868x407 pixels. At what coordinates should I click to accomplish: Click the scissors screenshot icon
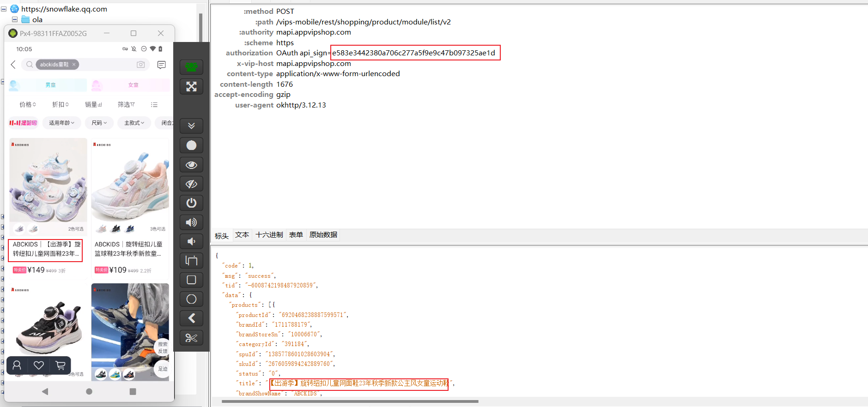tap(191, 338)
